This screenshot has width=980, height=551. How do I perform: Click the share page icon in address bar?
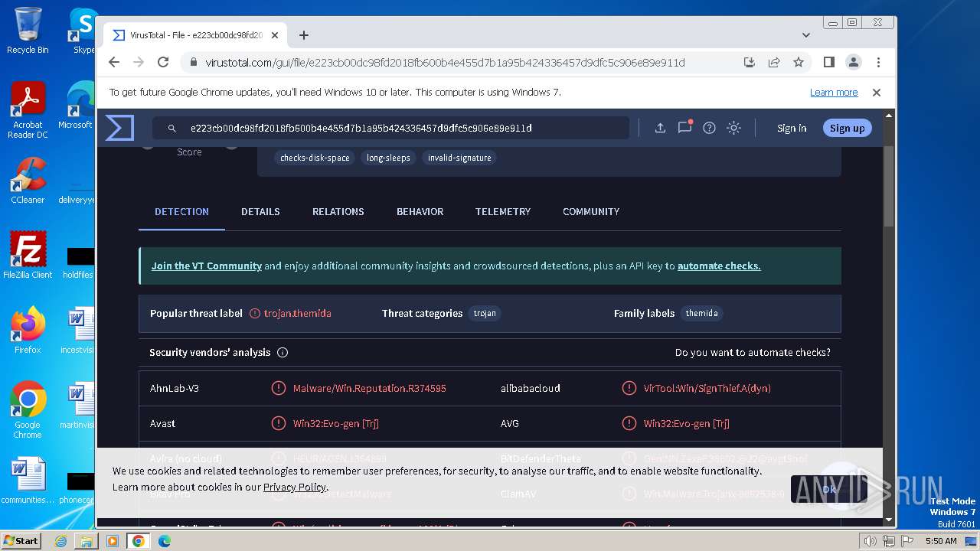(x=774, y=63)
